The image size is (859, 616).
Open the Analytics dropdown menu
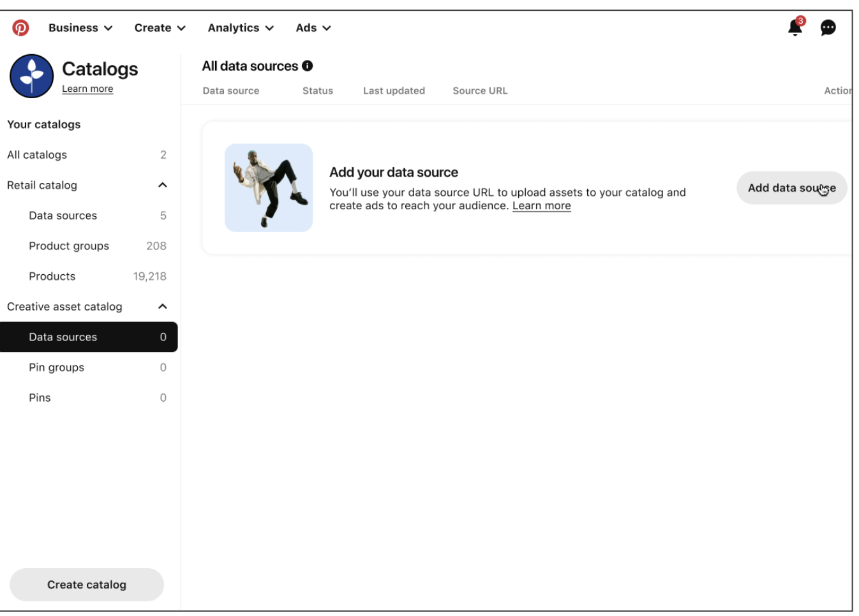[x=241, y=28]
